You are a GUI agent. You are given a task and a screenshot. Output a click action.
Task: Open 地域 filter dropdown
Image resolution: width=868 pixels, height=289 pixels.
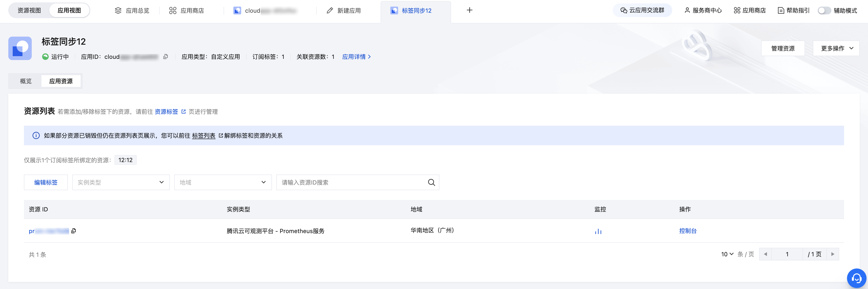pos(223,182)
